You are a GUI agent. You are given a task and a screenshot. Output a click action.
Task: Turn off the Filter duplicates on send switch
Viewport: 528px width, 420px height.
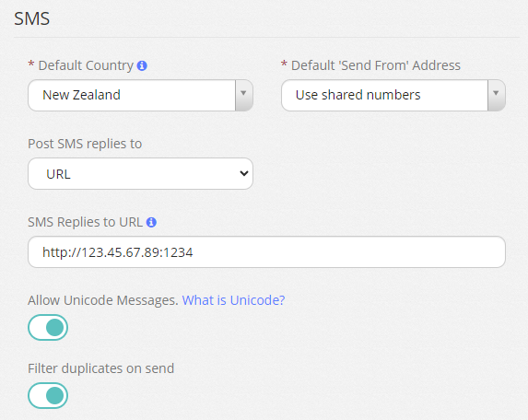pyautogui.click(x=48, y=395)
